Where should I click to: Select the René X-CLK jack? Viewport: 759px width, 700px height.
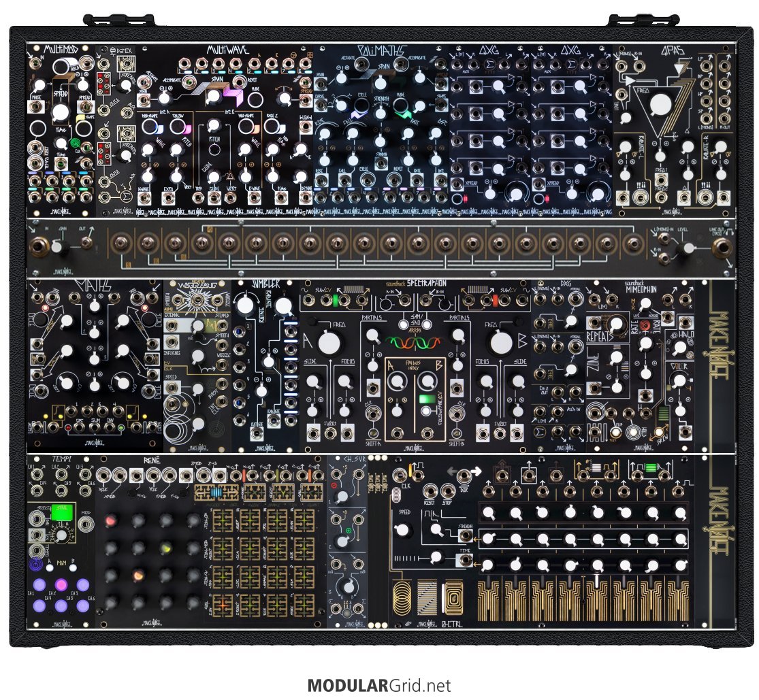tap(102, 476)
